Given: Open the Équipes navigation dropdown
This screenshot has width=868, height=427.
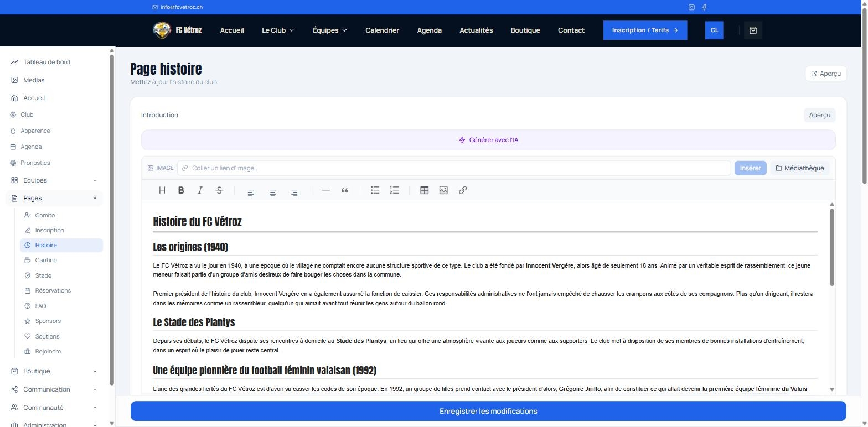Looking at the screenshot, I should click(x=330, y=30).
